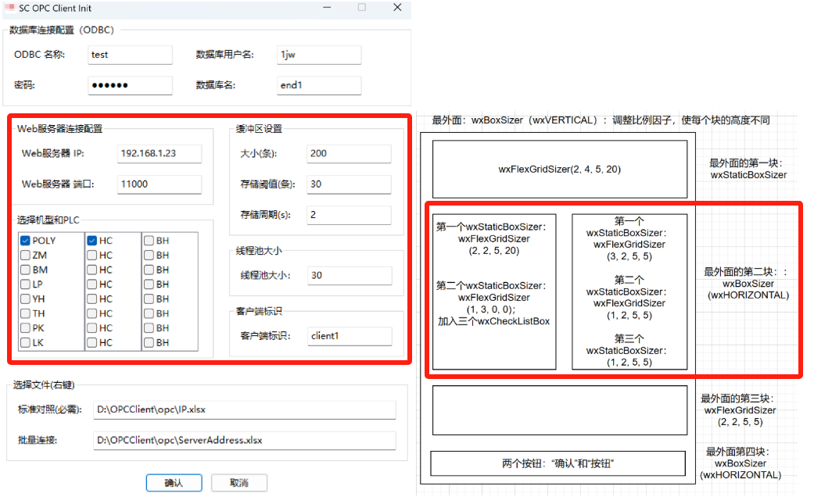Select the LP checkbox
814x504 pixels.
tap(25, 284)
